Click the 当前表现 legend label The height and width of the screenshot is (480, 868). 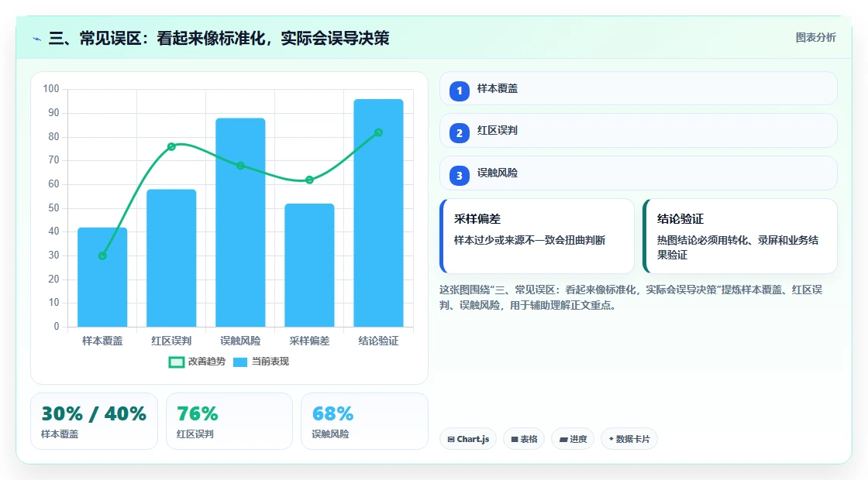270,362
